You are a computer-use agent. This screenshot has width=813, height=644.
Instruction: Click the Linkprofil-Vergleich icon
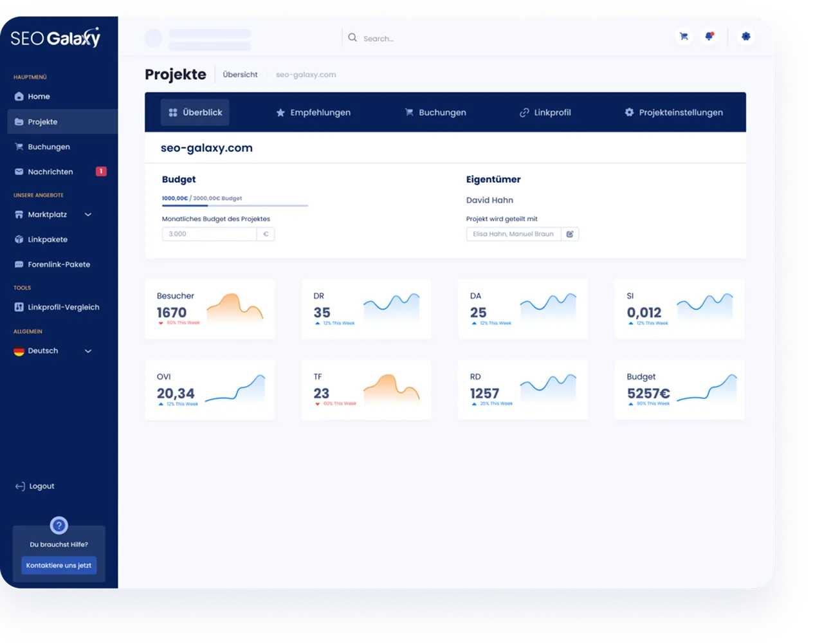coord(19,307)
